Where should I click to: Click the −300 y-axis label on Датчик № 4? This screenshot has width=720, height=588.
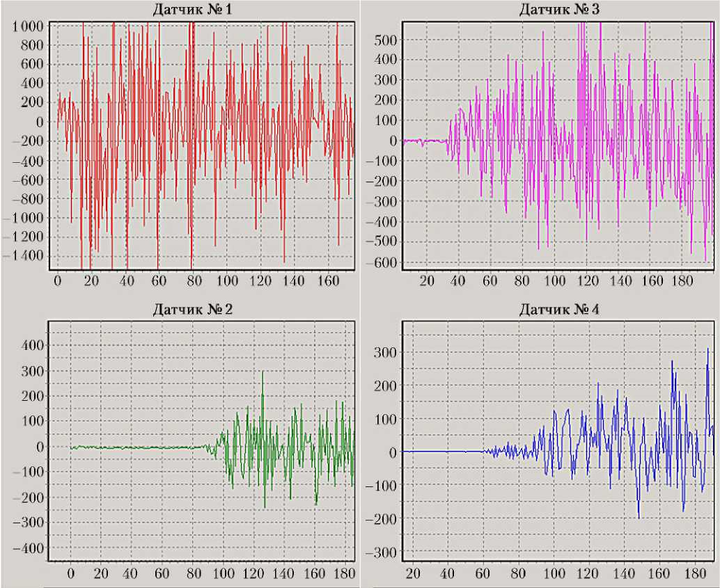point(381,553)
